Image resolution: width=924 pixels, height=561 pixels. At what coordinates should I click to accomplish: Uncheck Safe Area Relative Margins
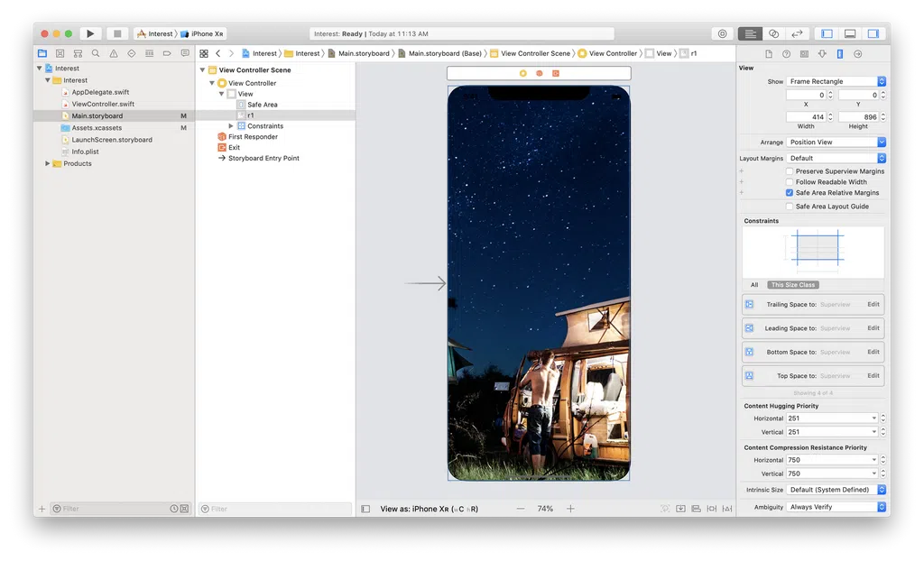pyautogui.click(x=789, y=193)
